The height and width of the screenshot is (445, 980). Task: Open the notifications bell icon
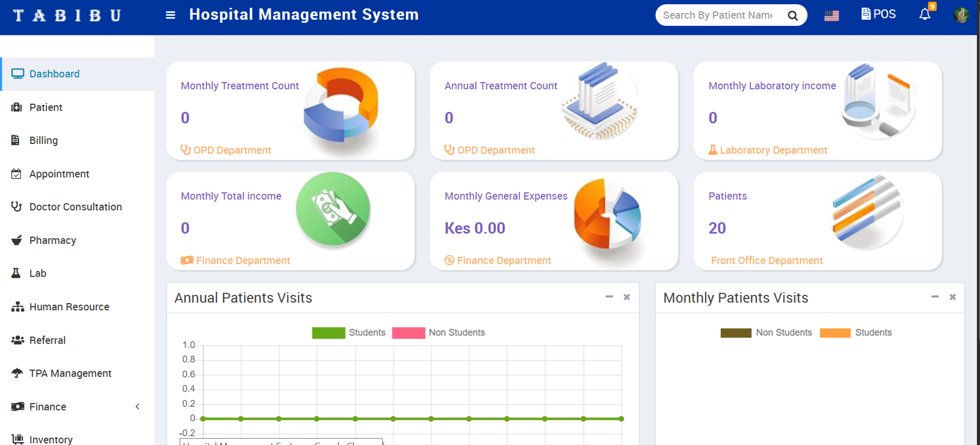(x=925, y=15)
